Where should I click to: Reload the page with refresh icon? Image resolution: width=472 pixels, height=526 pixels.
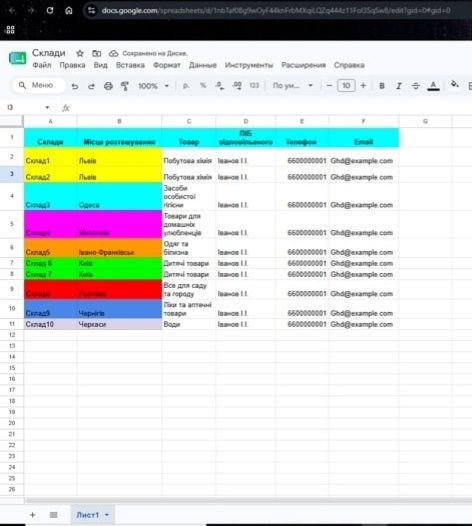click(x=50, y=10)
